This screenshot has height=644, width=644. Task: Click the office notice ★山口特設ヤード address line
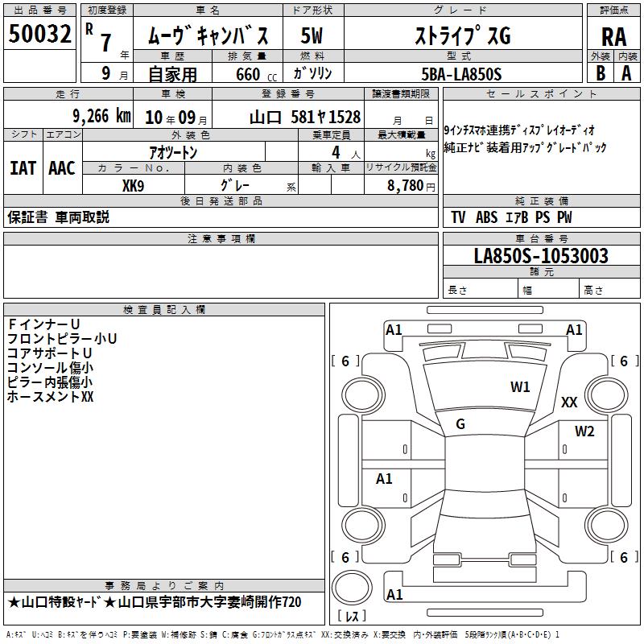coord(155,602)
